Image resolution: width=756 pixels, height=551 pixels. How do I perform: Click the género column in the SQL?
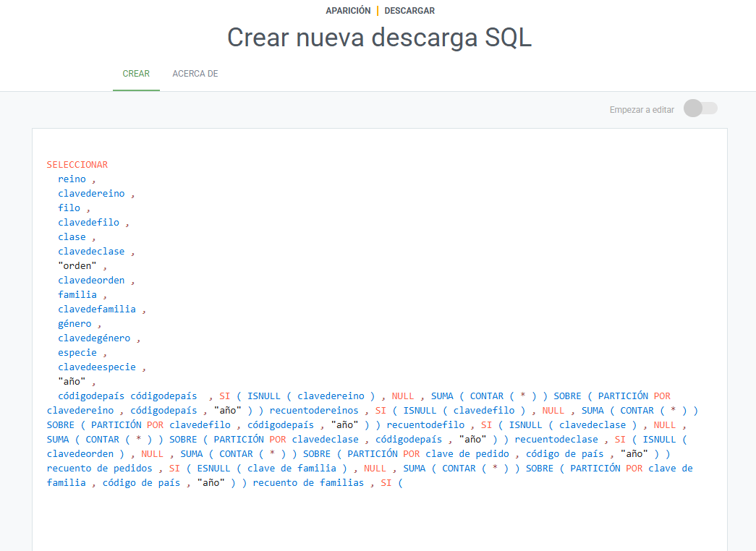[x=75, y=324]
